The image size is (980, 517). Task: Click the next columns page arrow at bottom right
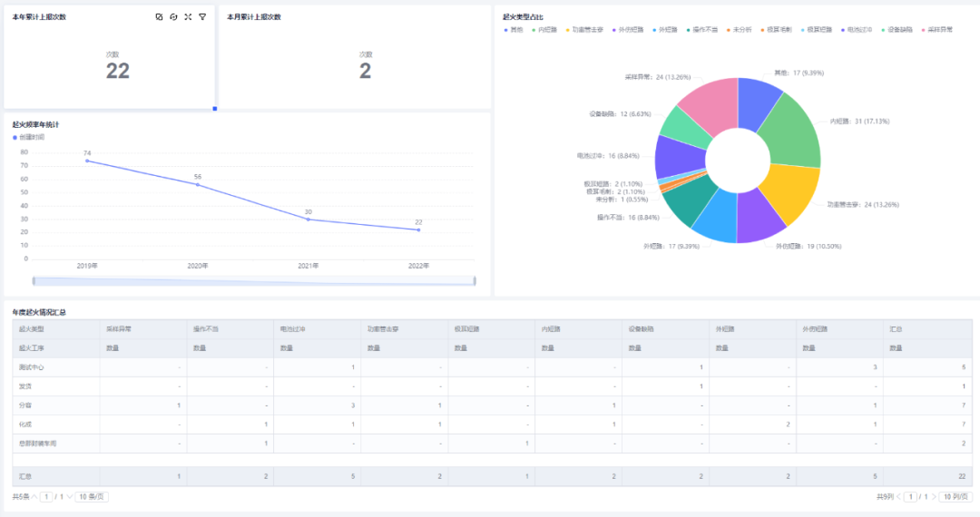[x=934, y=497]
